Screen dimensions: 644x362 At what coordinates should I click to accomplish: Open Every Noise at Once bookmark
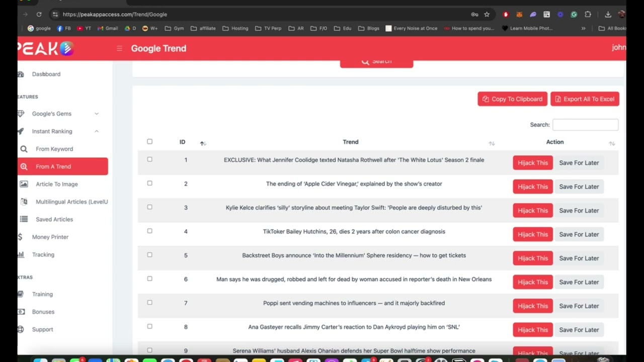click(411, 29)
